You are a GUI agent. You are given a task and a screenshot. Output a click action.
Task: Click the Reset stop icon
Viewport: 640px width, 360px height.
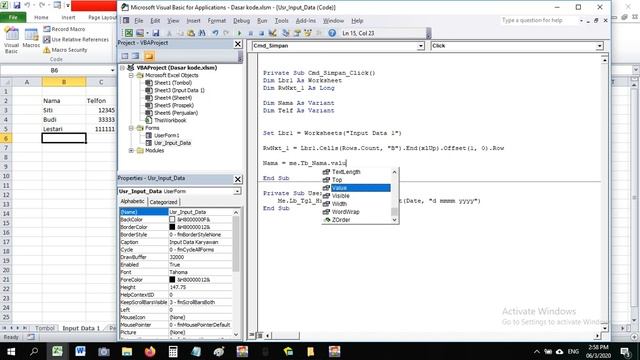click(x=261, y=33)
